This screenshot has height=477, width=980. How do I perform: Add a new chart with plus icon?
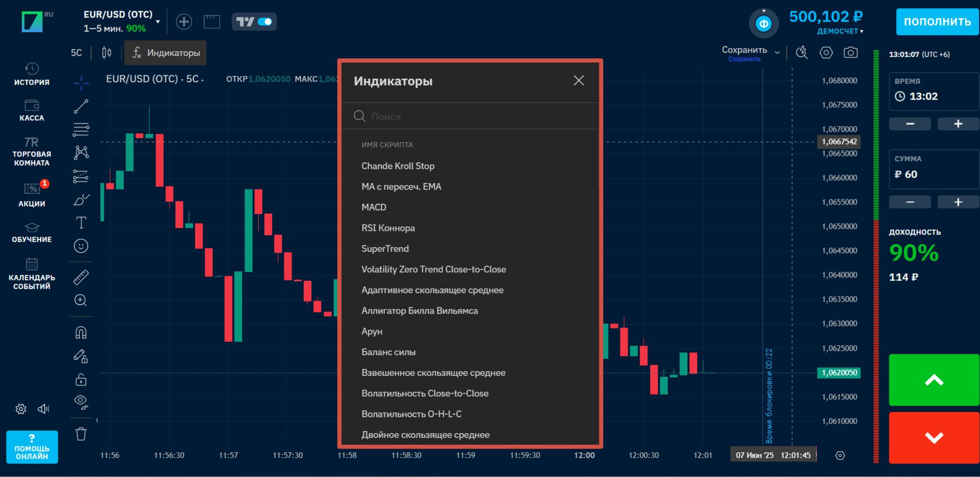click(184, 22)
